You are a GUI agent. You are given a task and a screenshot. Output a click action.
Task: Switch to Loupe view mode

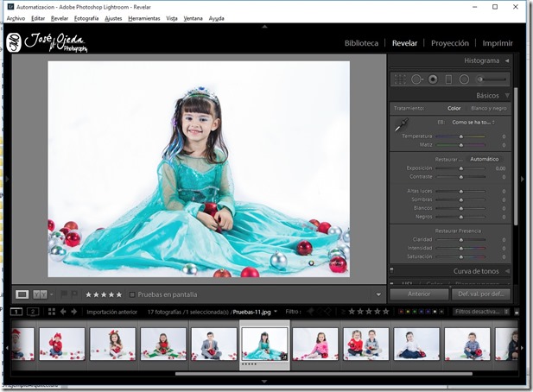coord(22,294)
